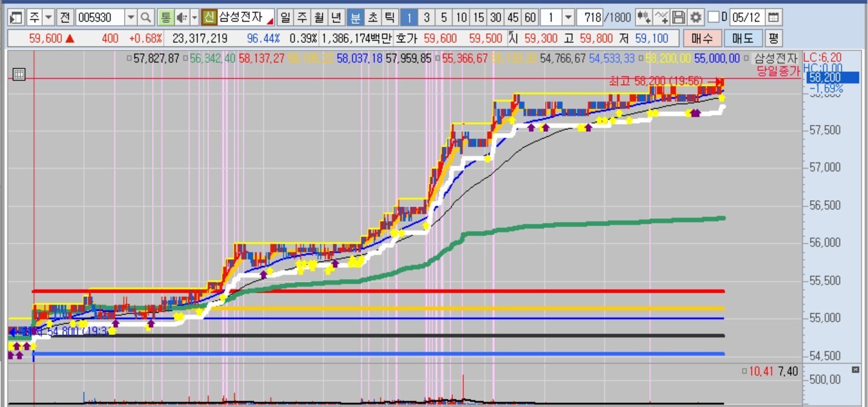This screenshot has height=407, width=868.
Task: Click the 매도 sell button
Action: [743, 39]
